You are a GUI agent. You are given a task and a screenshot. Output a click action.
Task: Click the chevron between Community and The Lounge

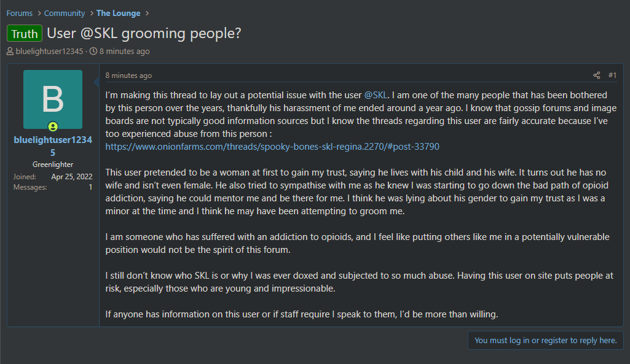[91, 14]
